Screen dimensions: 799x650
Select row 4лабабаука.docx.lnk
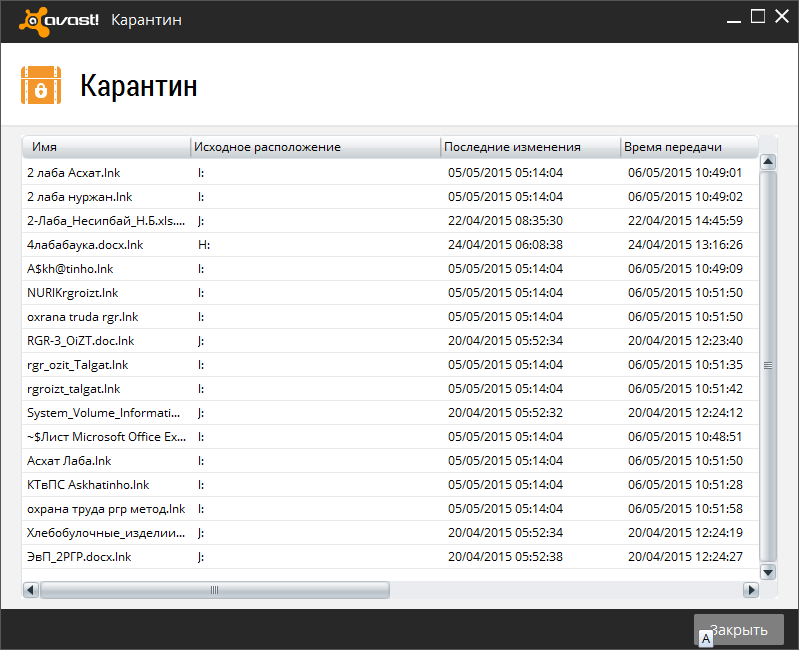click(390, 245)
